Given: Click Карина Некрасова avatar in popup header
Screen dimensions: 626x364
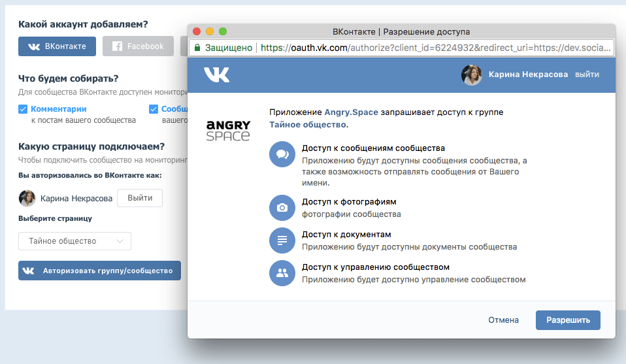Looking at the screenshot, I should (x=472, y=74).
